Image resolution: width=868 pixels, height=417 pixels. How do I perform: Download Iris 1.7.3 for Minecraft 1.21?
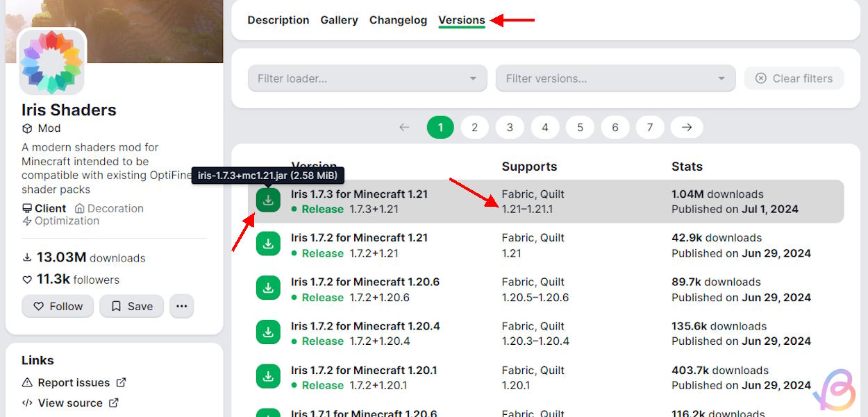(x=268, y=201)
